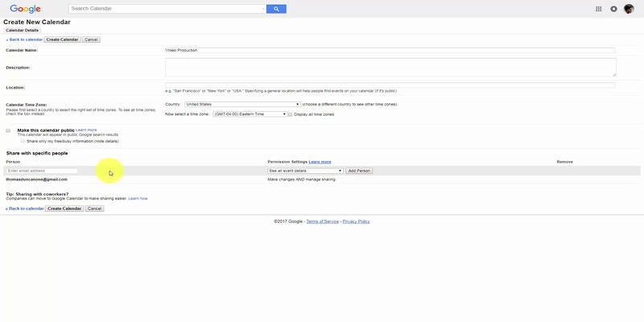
Task: Click the Add Person button
Action: point(359,171)
